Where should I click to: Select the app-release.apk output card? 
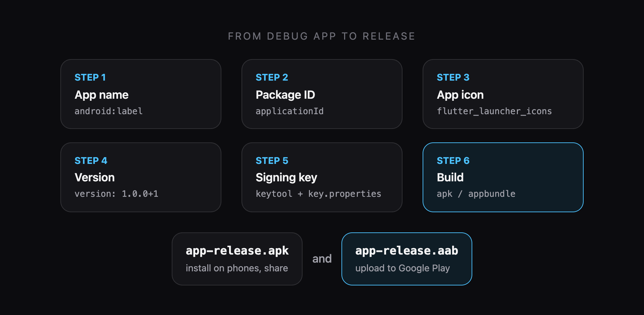coord(237,259)
